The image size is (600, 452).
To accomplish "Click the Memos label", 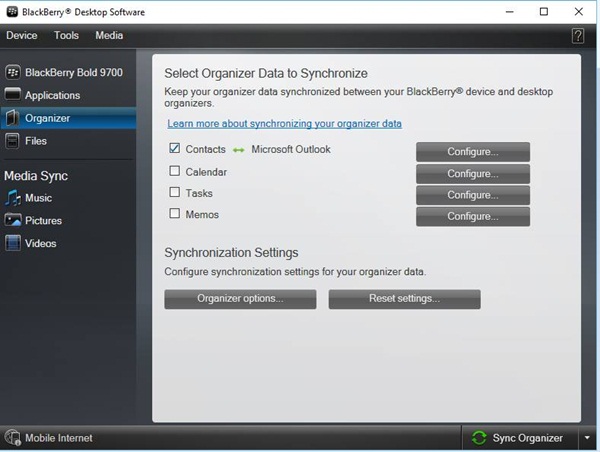I will (202, 215).
